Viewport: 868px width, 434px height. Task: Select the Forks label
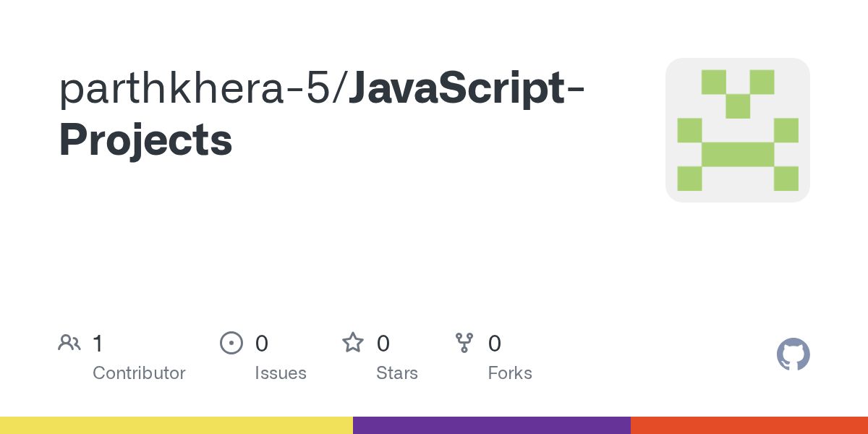510,373
